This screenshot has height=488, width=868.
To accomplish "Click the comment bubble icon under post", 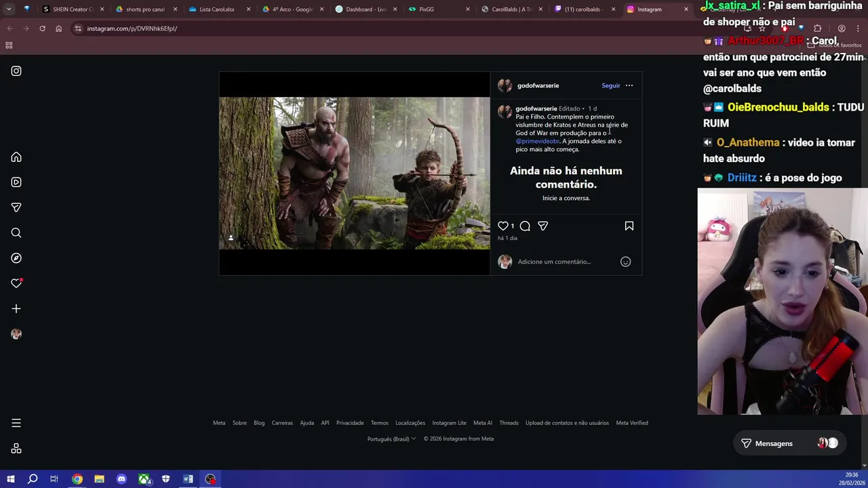I will (525, 226).
